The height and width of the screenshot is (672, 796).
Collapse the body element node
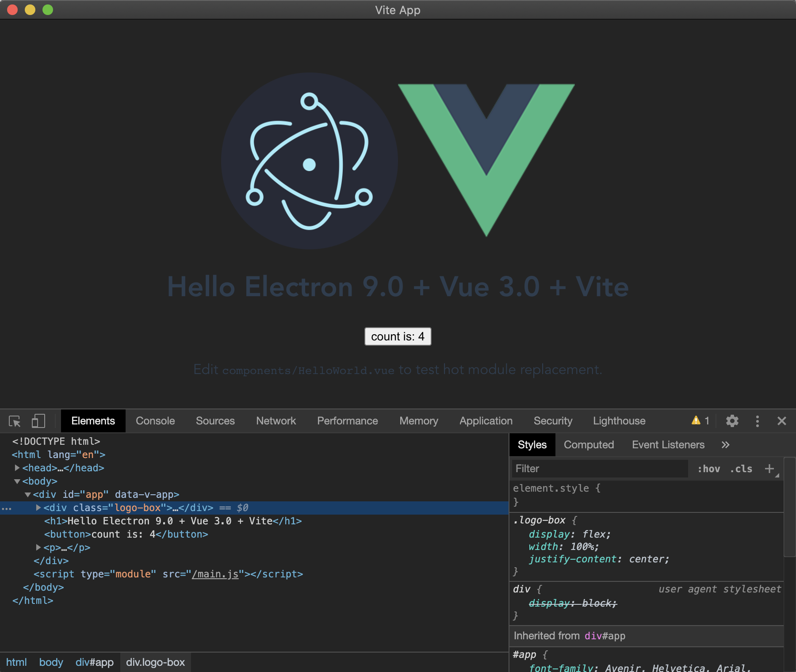pos(17,481)
